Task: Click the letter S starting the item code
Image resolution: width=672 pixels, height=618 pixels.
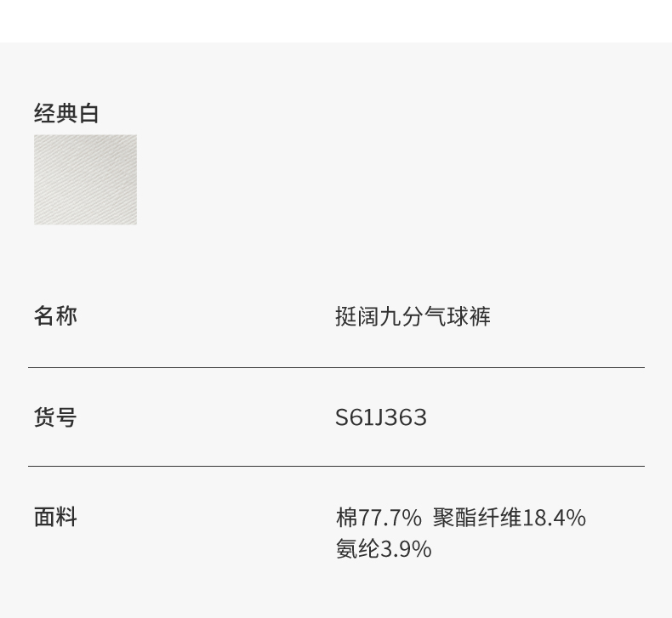Action: [342, 417]
